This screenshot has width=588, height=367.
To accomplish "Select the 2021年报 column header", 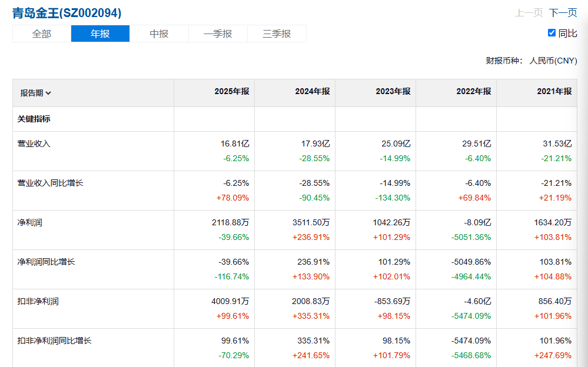I will click(x=554, y=92).
